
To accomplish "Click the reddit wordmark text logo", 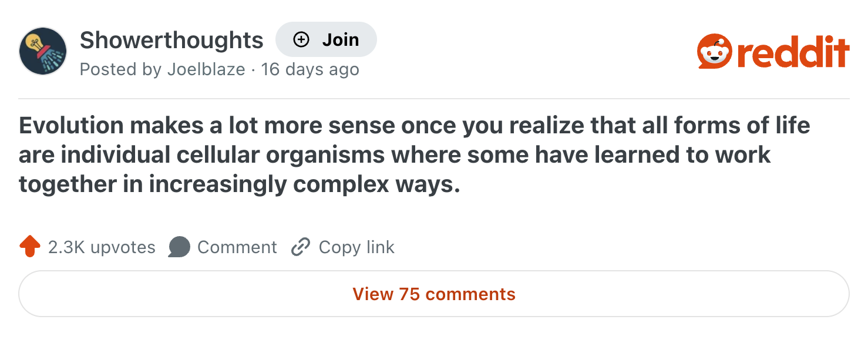I will 793,52.
